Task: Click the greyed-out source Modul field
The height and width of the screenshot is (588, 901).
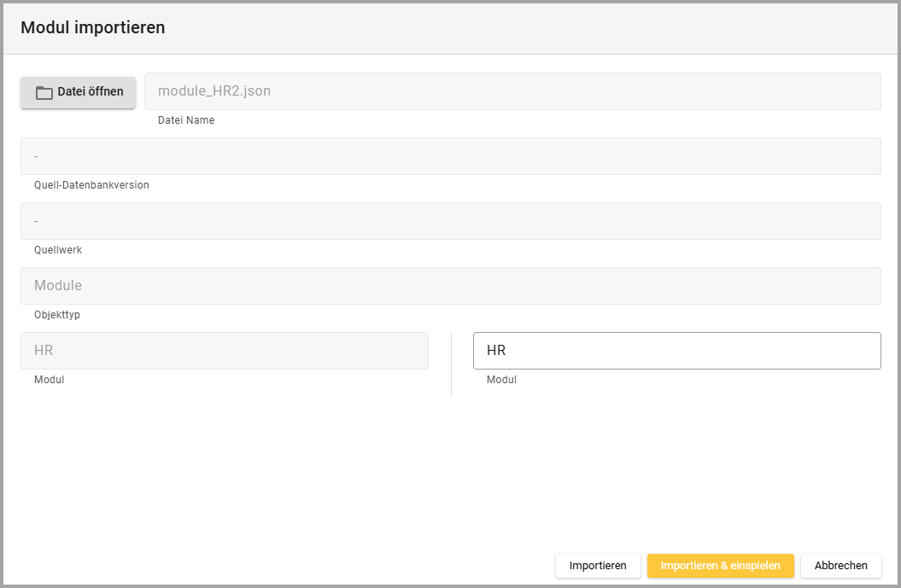Action: [x=224, y=351]
